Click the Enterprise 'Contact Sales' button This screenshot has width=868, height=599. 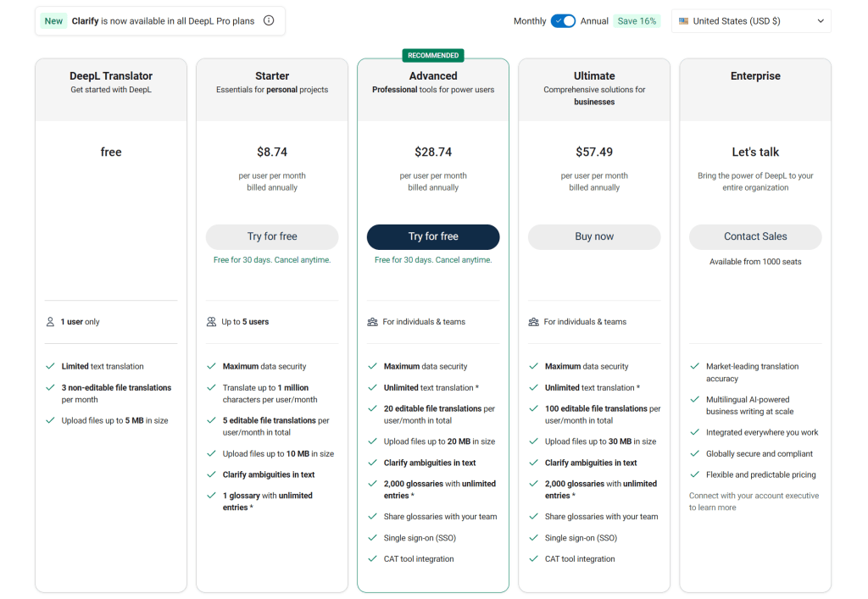[x=755, y=236]
